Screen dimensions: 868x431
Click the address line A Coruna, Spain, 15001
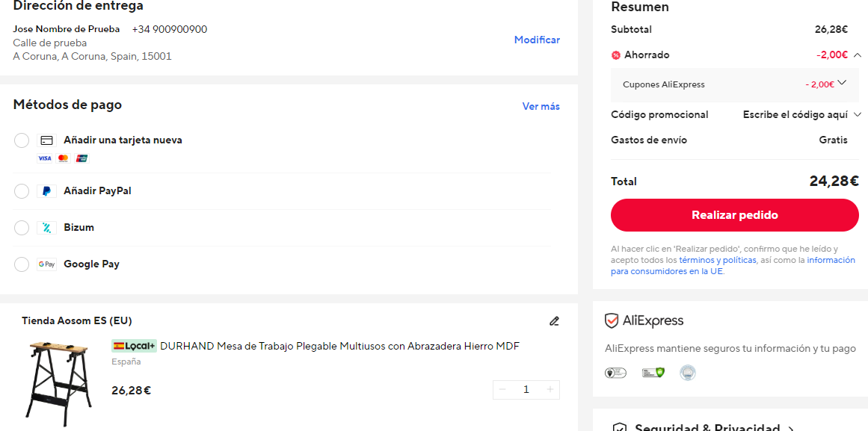(93, 56)
